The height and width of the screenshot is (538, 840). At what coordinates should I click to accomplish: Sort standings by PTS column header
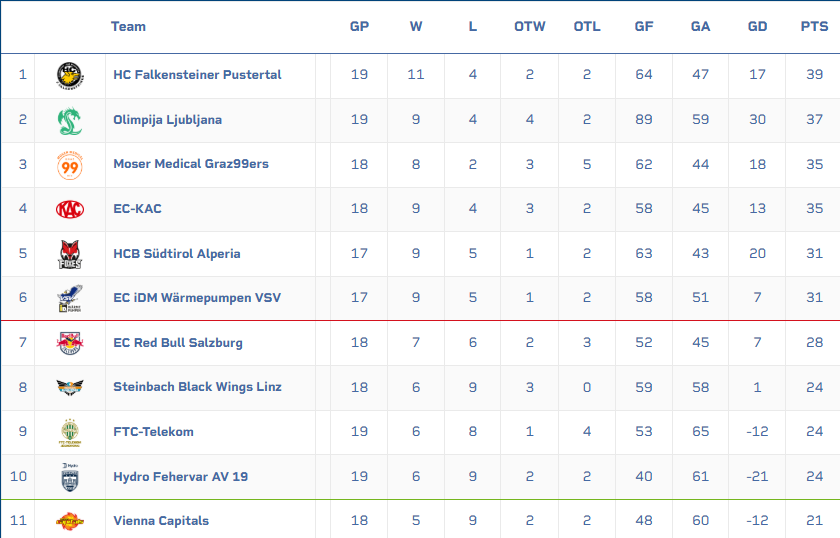tap(814, 27)
